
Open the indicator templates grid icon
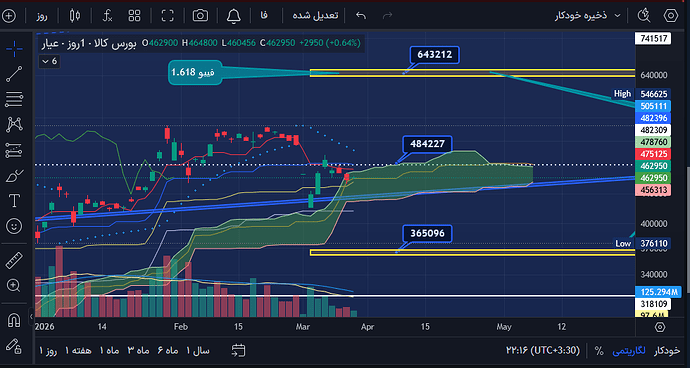(135, 16)
